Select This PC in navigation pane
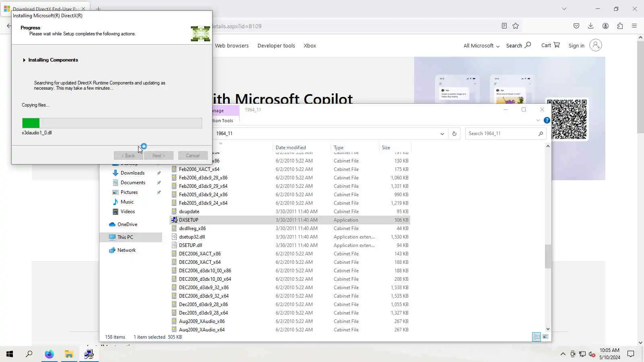 point(125,237)
